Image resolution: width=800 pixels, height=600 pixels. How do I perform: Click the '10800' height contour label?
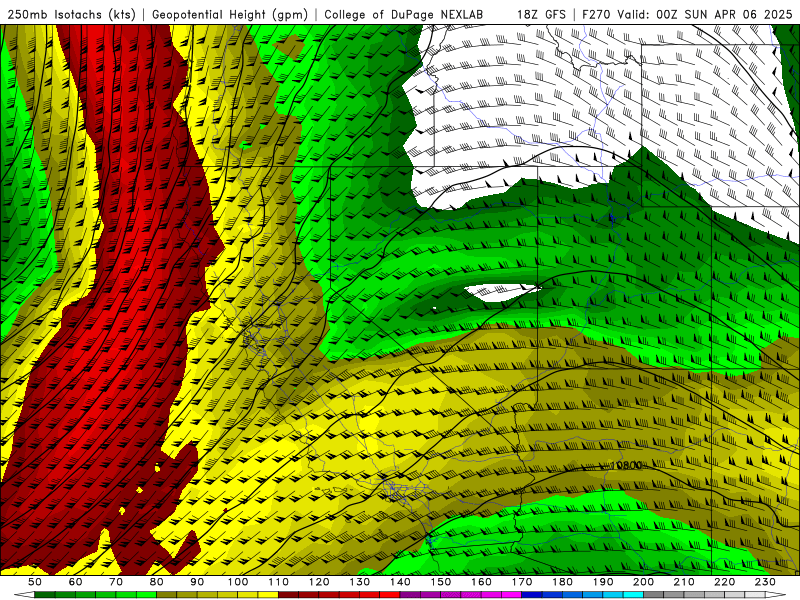[x=626, y=465]
